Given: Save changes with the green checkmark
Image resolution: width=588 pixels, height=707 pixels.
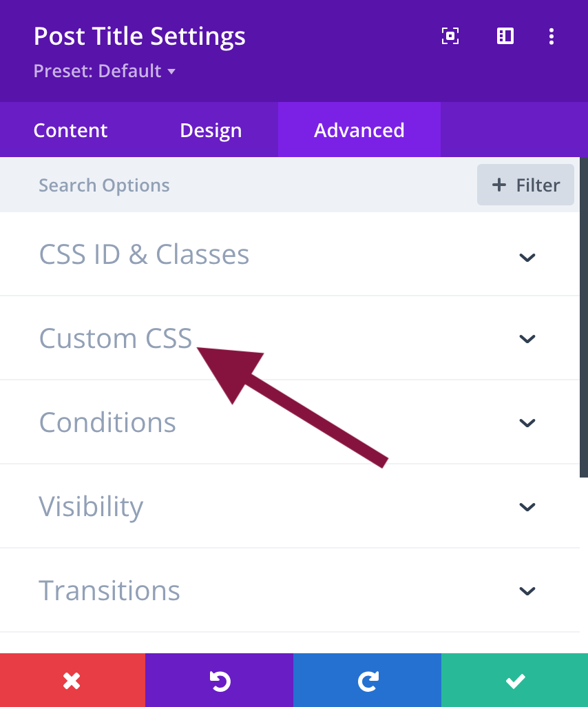Looking at the screenshot, I should click(x=514, y=681).
